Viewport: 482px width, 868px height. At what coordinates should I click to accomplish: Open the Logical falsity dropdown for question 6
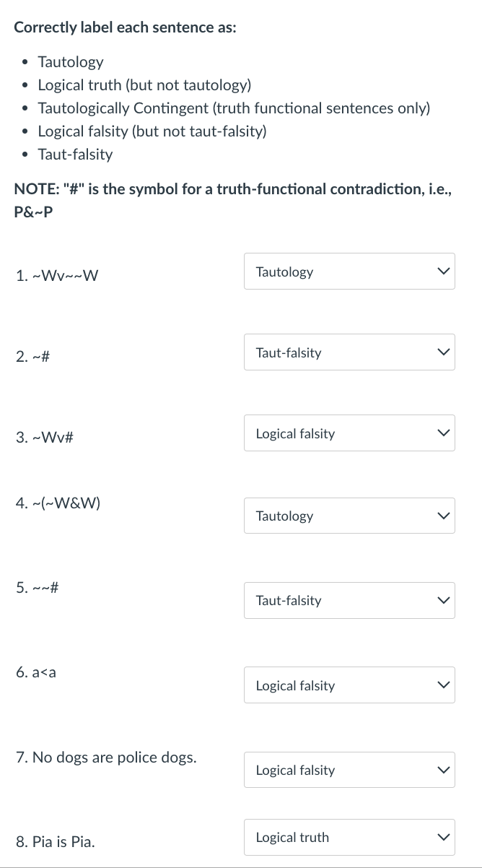349,685
